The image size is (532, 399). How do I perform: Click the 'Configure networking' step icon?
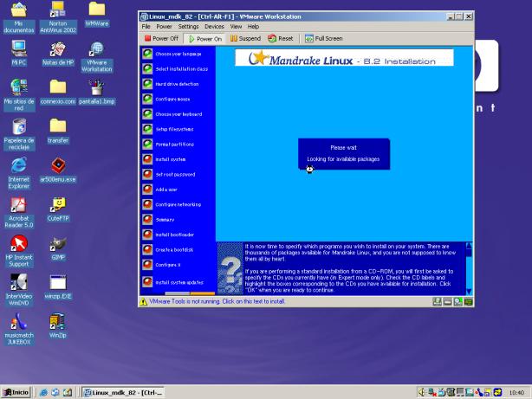point(147,204)
